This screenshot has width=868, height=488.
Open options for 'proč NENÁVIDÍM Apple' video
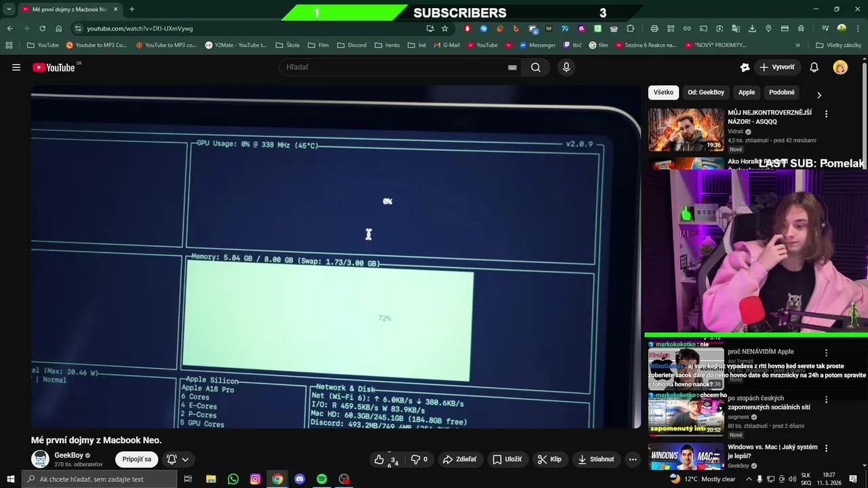tap(826, 353)
